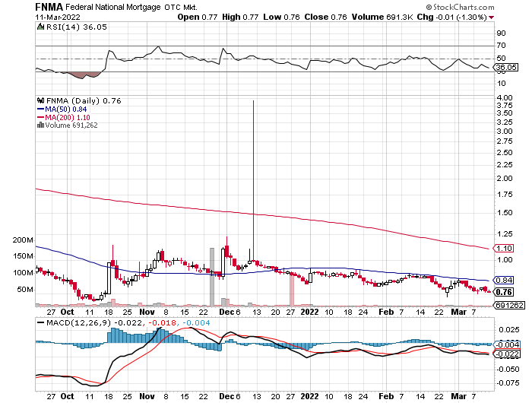The height and width of the screenshot is (403, 532).
Task: Click the 4.00 price axis label
Action: tap(504, 98)
